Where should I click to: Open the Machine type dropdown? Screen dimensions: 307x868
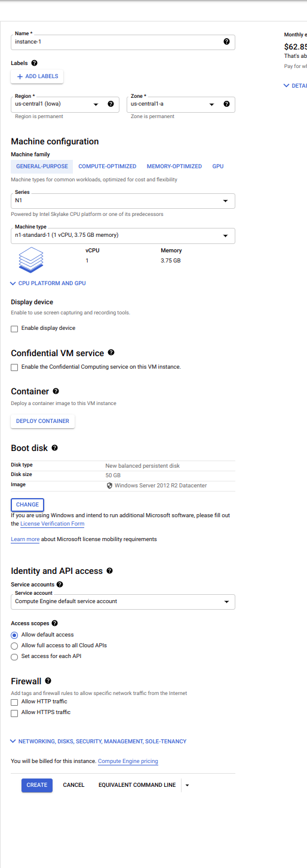(x=123, y=236)
